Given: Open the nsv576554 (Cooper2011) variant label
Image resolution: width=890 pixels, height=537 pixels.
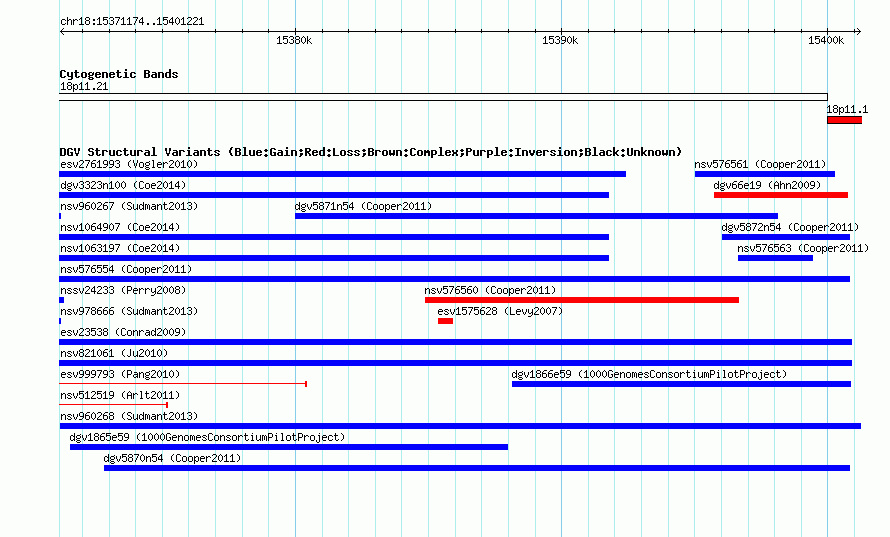Looking at the screenshot, I should [x=126, y=269].
